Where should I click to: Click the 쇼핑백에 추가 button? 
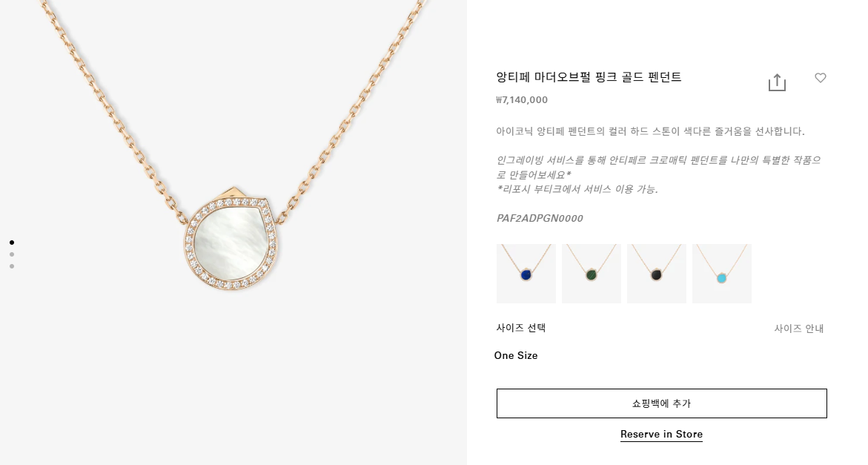click(x=661, y=403)
